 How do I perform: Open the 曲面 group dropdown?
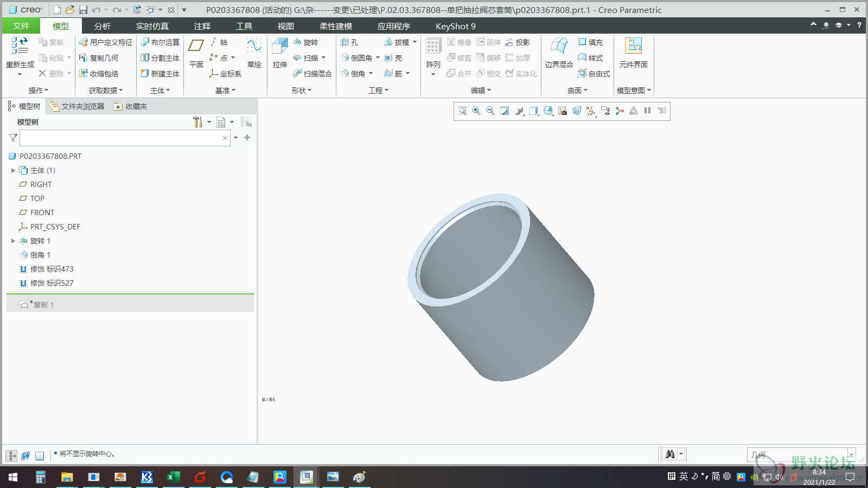coord(577,91)
